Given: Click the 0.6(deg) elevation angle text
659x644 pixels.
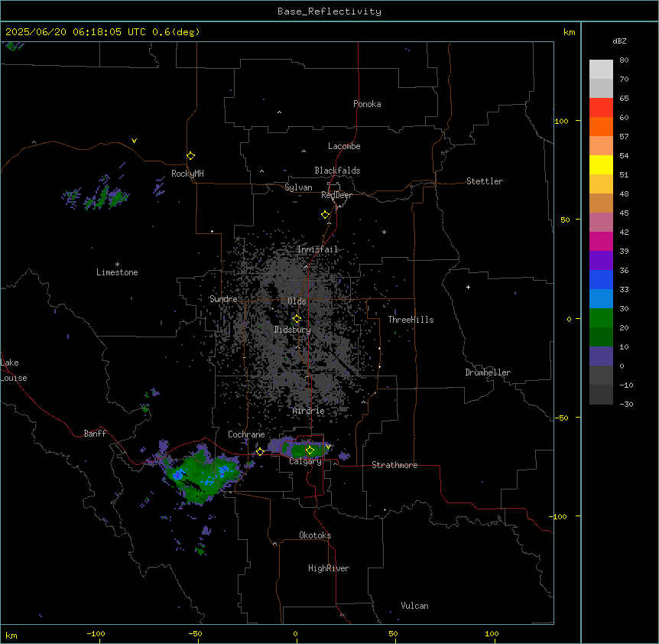Looking at the screenshot, I should coord(176,32).
